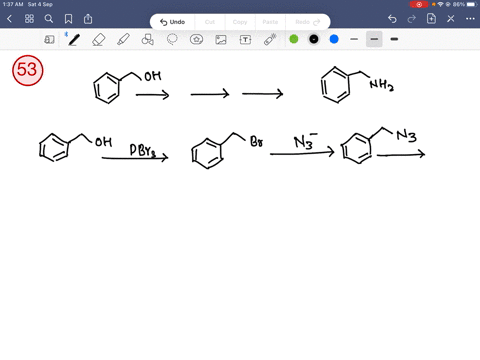Close the editing toolbar with X
The width and height of the screenshot is (480, 360).
coord(451,19)
